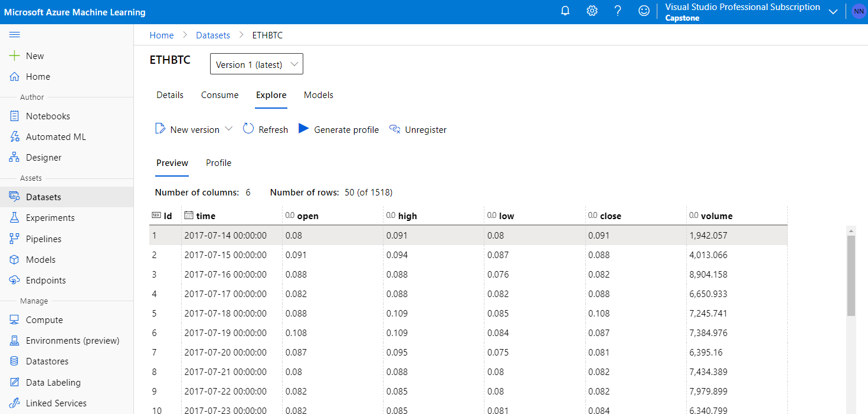Switch to the Profile sub-tab
The image size is (868, 414).
[218, 163]
